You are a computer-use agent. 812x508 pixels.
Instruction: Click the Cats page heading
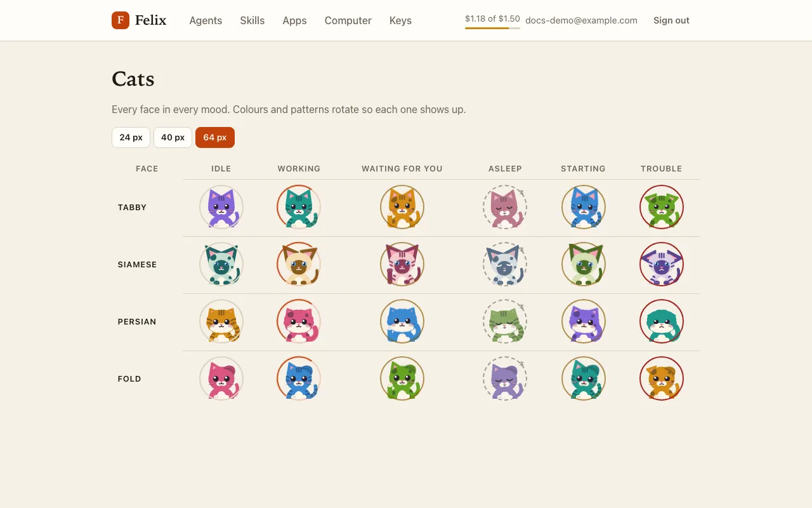[x=133, y=79]
